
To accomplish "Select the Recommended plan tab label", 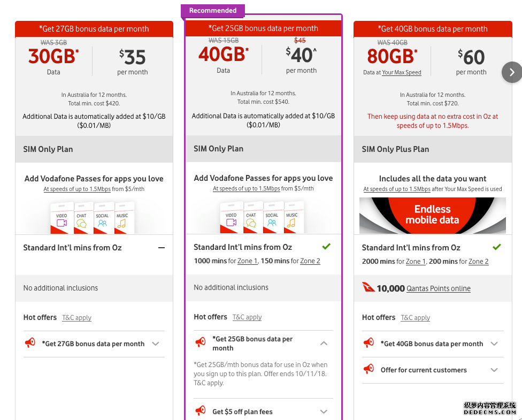I will [213, 11].
